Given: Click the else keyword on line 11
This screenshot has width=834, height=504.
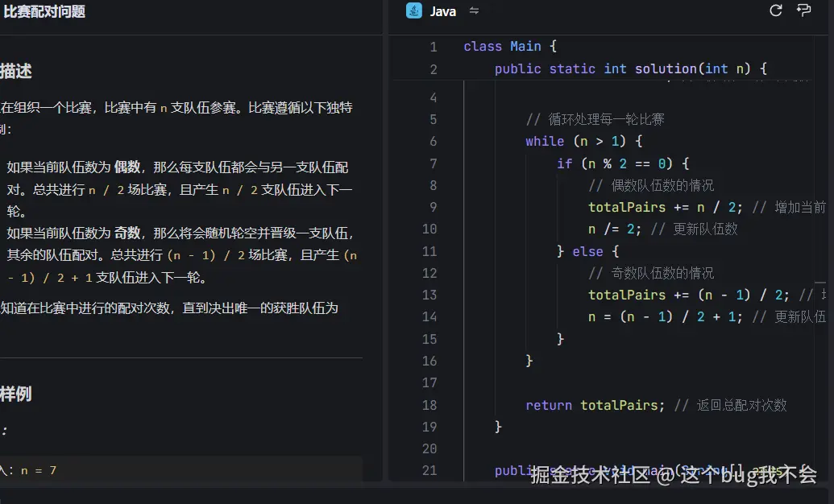Looking at the screenshot, I should click(x=589, y=251).
